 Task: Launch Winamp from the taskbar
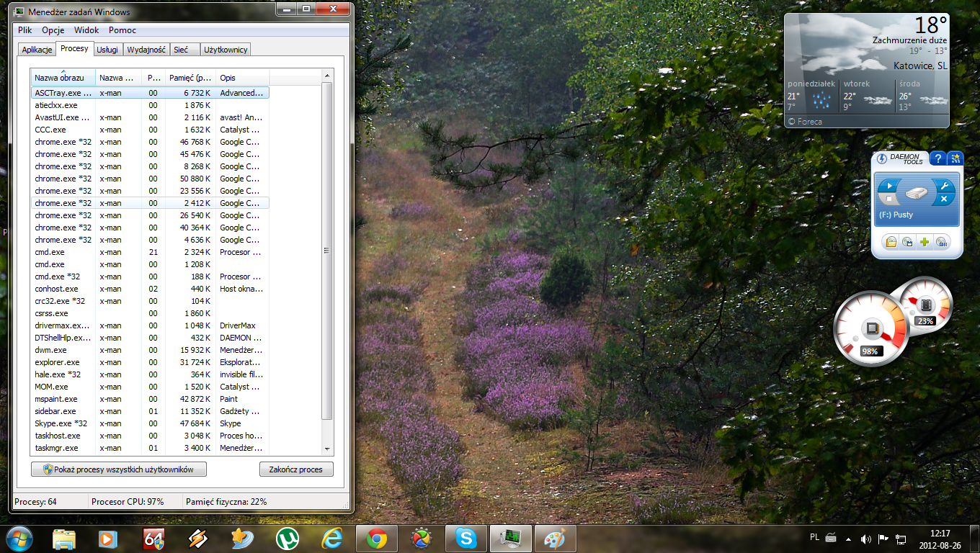coord(198,539)
